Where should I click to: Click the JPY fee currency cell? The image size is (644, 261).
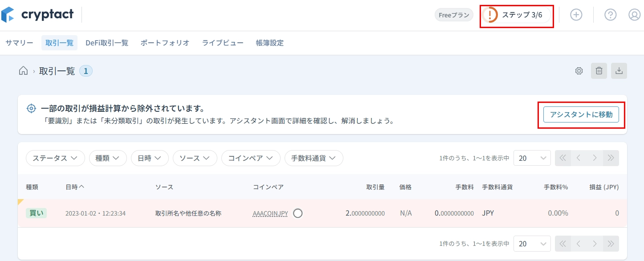pos(488,213)
